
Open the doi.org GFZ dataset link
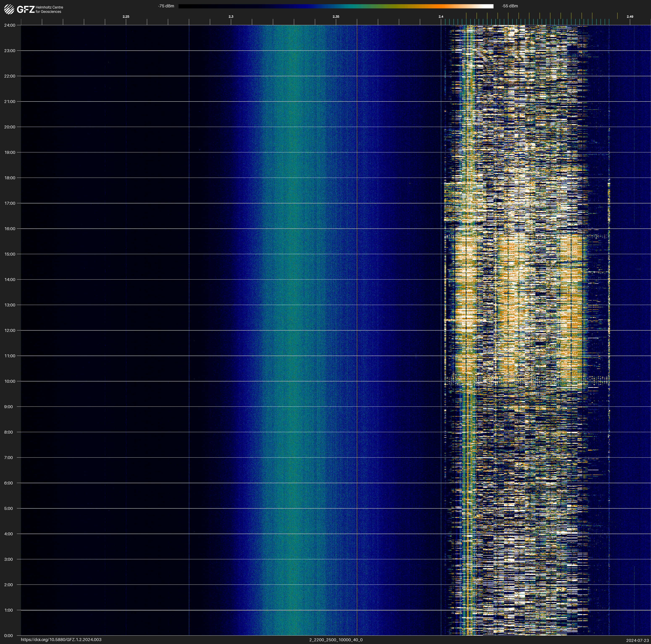point(61,640)
